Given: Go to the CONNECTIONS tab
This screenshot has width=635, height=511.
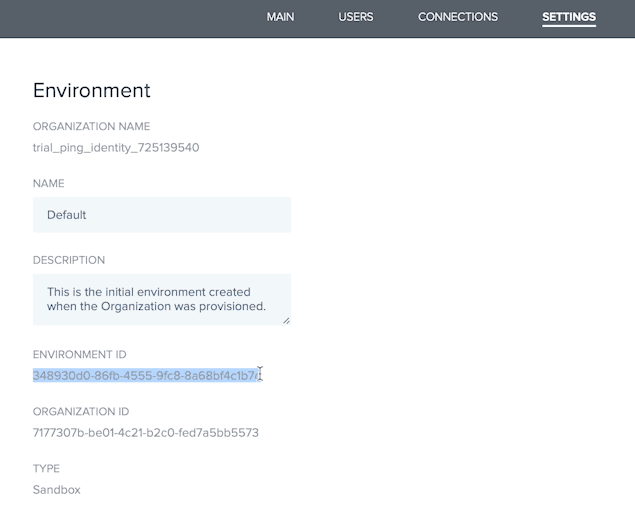Looking at the screenshot, I should (x=457, y=17).
